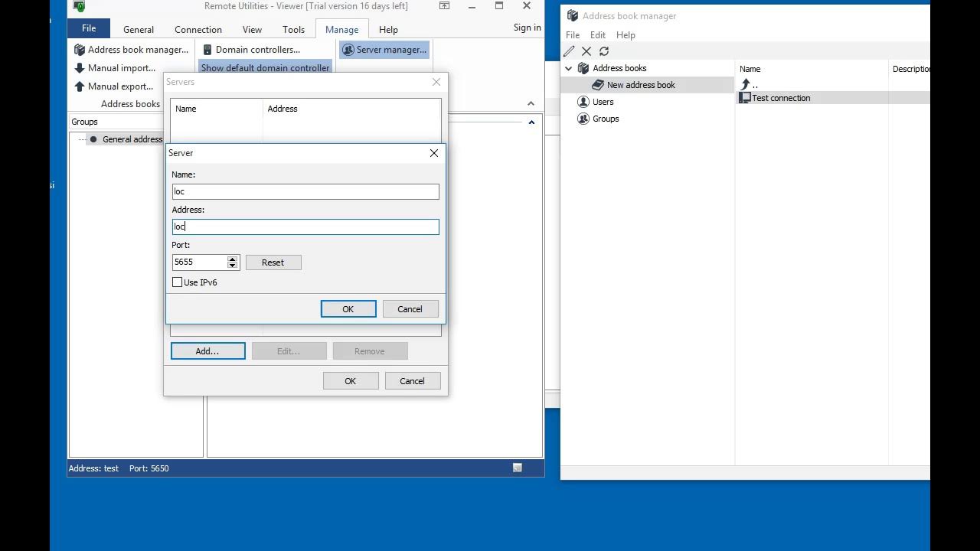This screenshot has width=980, height=551.
Task: Decrease the port with the down arrow
Action: [233, 266]
